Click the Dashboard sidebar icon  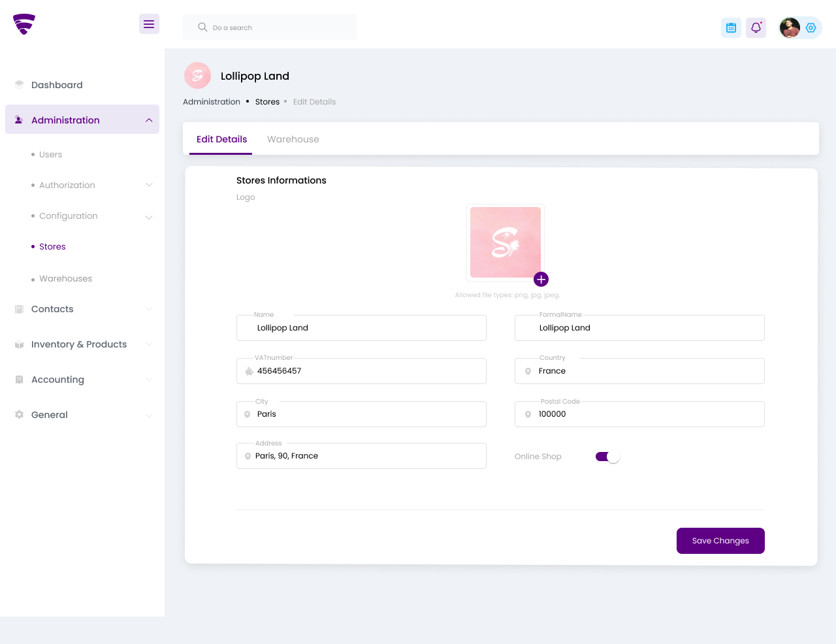point(19,85)
